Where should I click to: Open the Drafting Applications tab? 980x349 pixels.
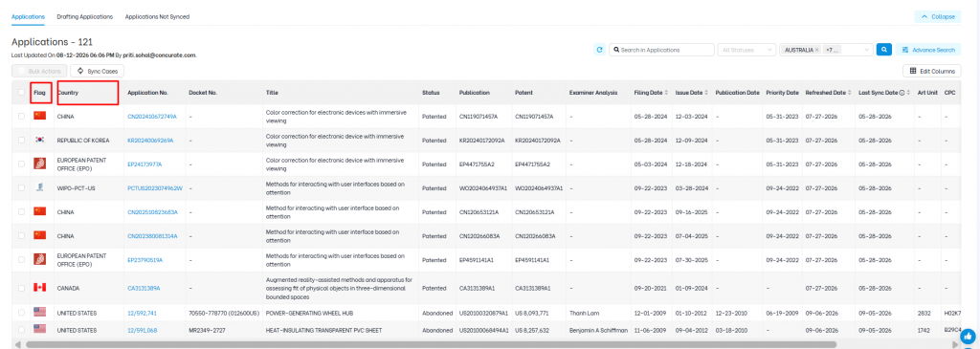84,17
